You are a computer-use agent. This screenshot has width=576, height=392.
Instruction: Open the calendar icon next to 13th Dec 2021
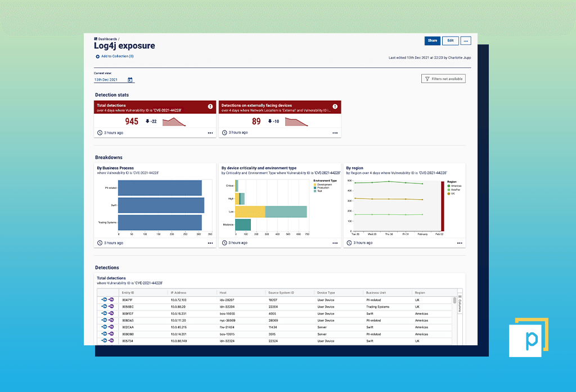click(x=130, y=80)
